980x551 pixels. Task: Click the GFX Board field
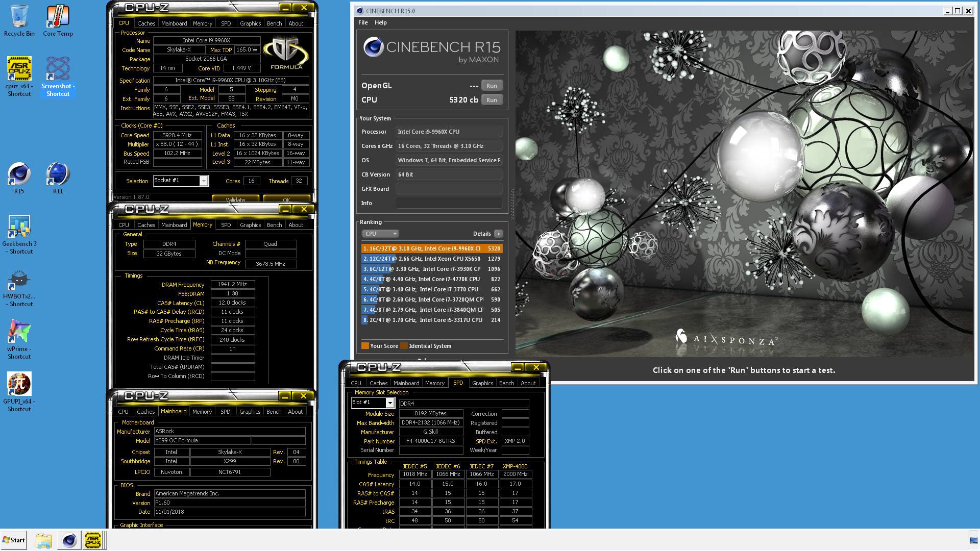pyautogui.click(x=449, y=189)
